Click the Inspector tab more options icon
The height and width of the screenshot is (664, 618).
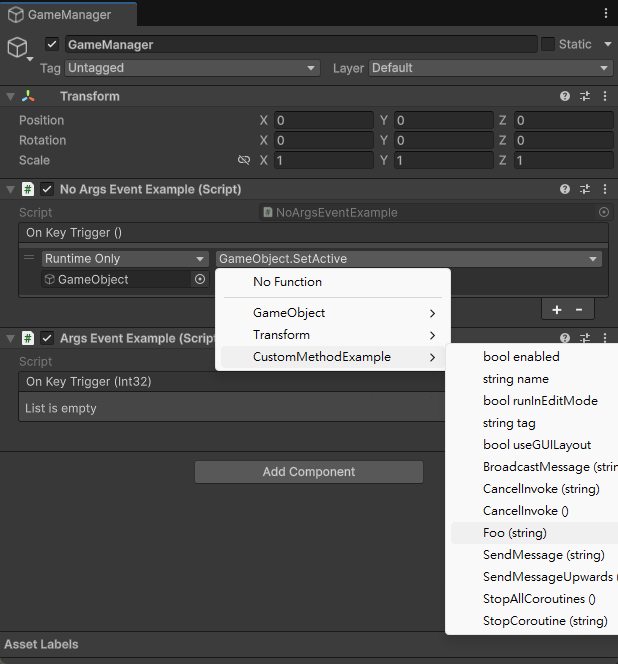pos(606,14)
